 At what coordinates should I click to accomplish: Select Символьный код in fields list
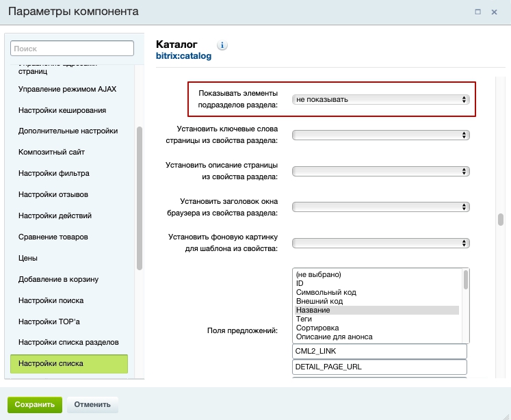(326, 292)
